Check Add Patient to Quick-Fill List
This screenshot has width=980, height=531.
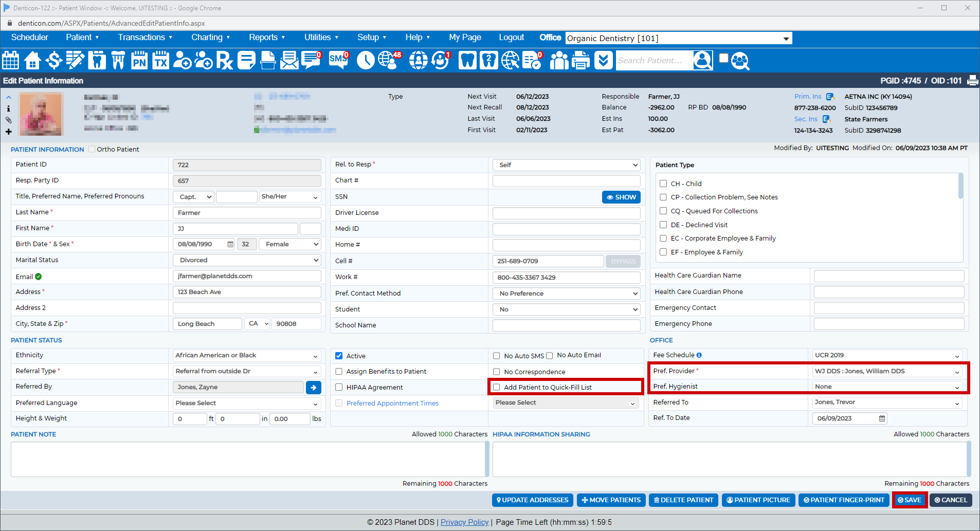497,387
